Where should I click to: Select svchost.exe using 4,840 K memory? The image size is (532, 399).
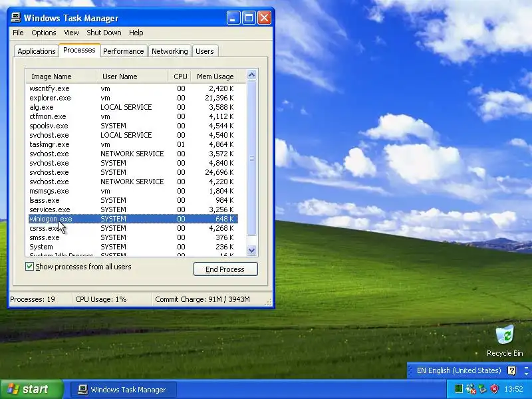134,163
